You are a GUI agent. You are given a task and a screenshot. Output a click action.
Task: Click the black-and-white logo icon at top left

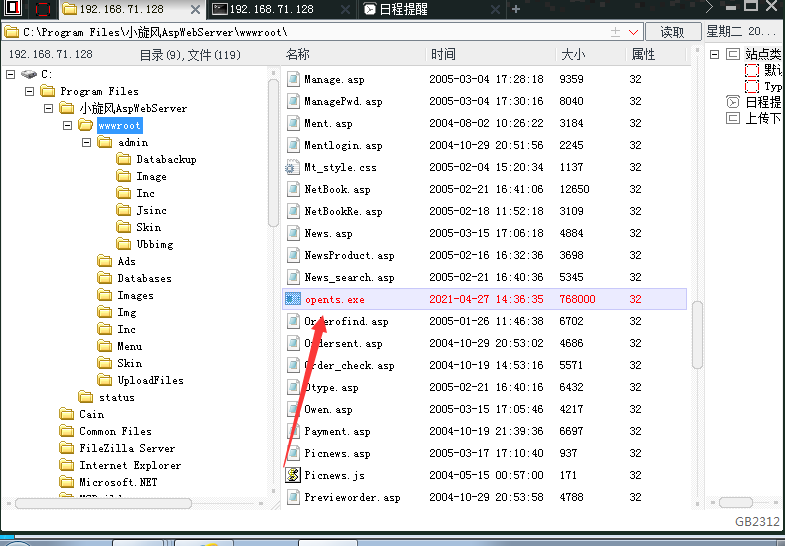point(12,8)
